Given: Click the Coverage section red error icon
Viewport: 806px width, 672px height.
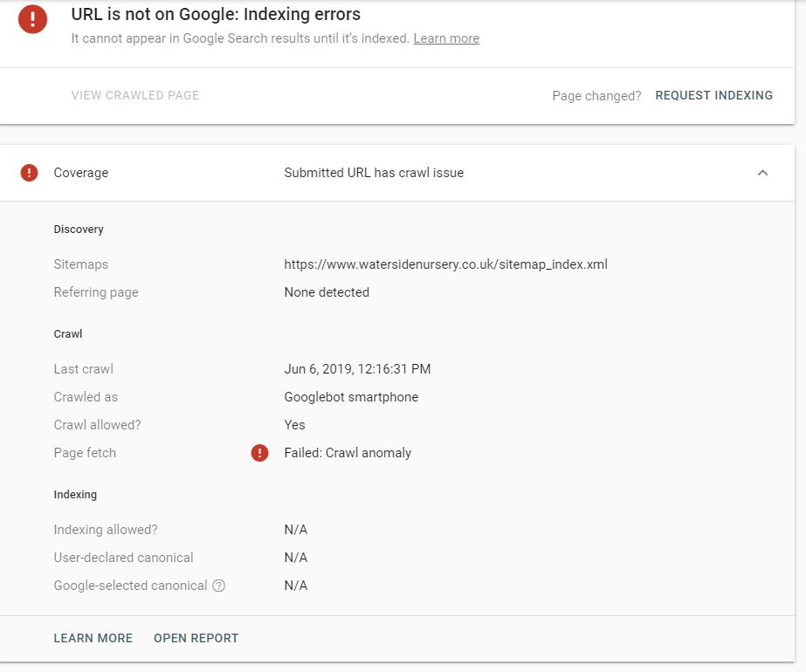Looking at the screenshot, I should 29,173.
